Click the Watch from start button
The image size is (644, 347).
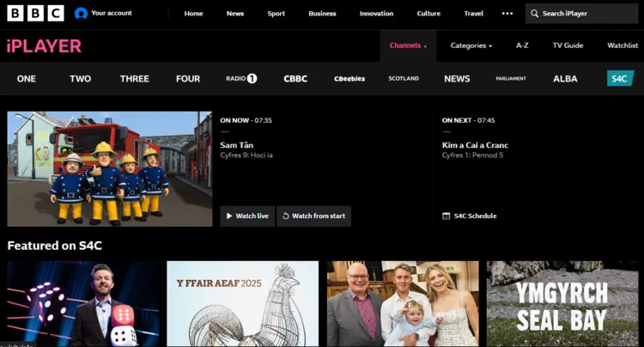(313, 216)
